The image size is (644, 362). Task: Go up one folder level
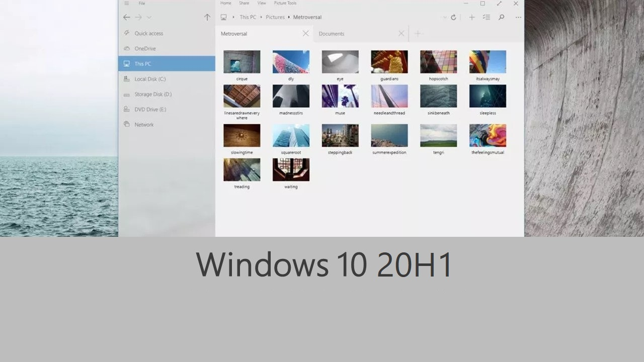[x=207, y=17]
